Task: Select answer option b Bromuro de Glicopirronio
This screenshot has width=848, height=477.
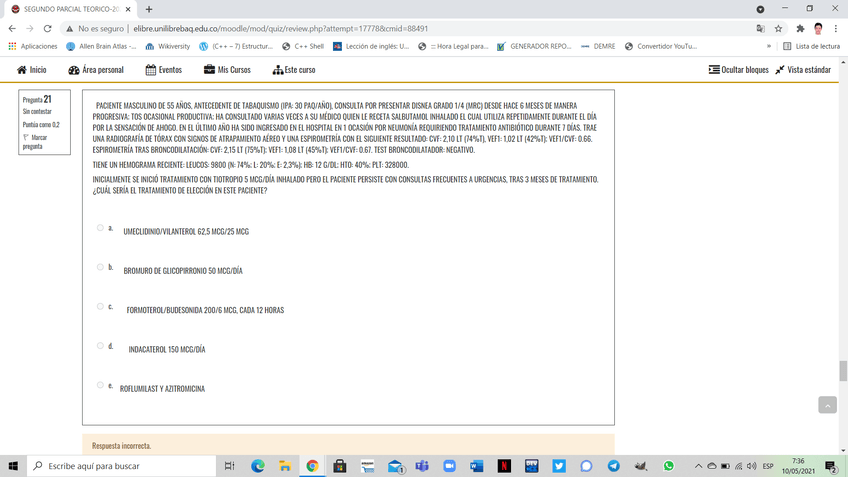Action: click(x=100, y=267)
